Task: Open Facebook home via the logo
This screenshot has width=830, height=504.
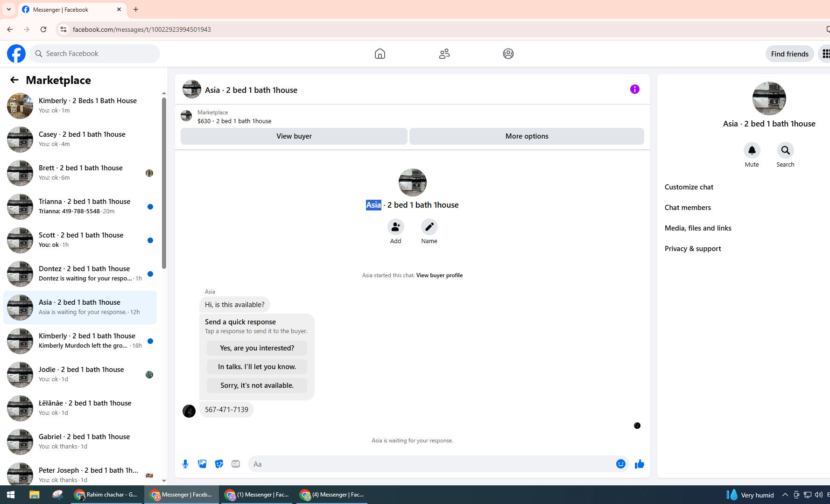Action: pos(16,54)
